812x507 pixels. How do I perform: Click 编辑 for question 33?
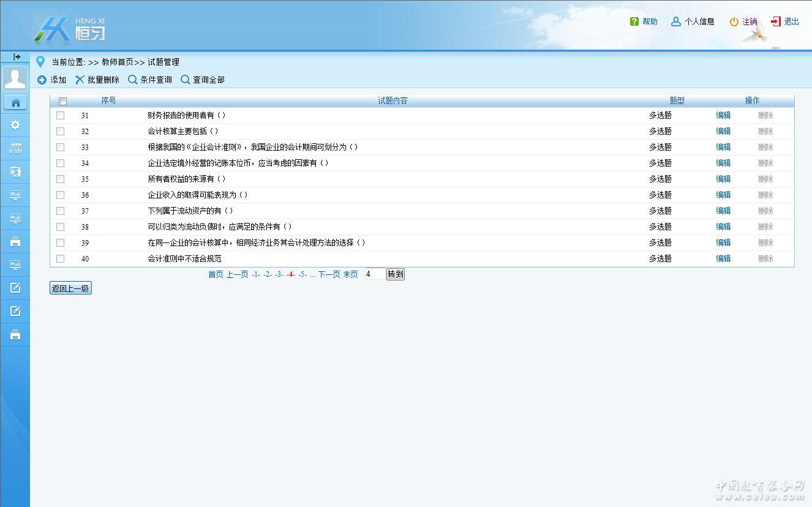point(723,147)
